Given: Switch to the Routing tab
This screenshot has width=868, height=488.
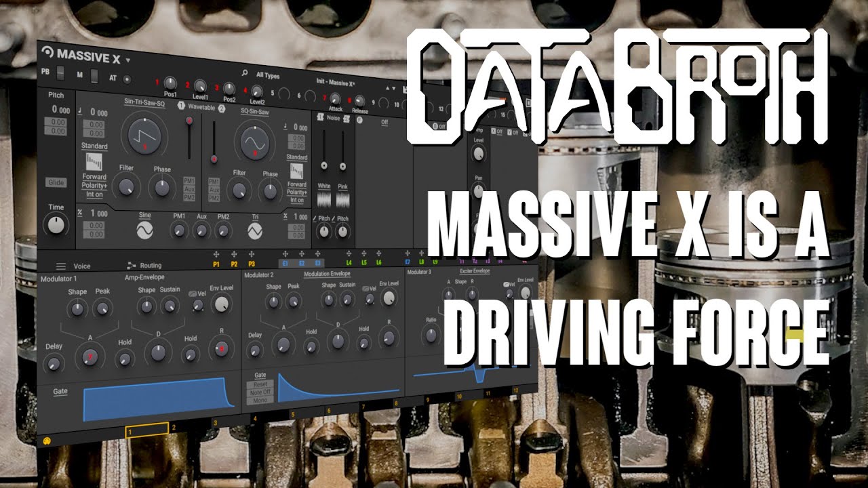Looking at the screenshot, I should [x=151, y=266].
